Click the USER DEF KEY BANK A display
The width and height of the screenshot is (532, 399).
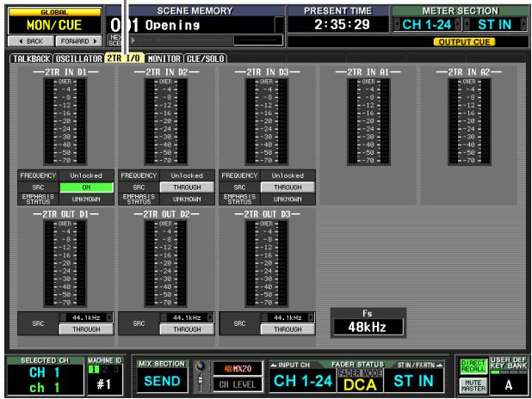[509, 384]
